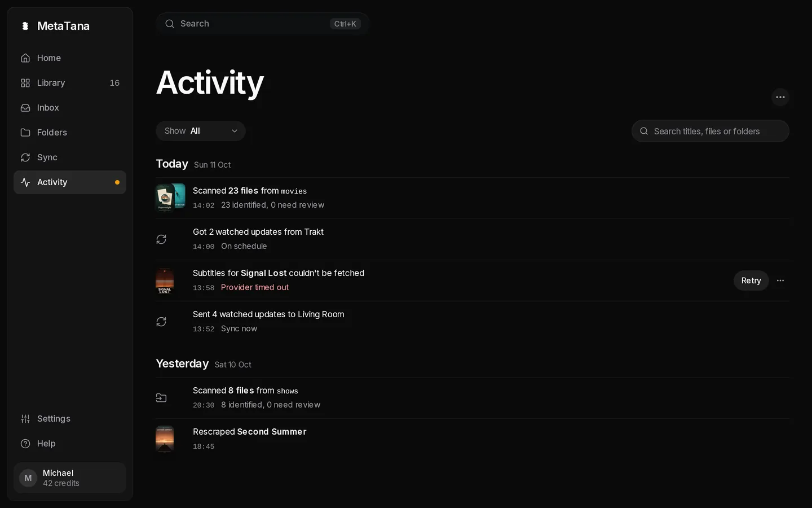The height and width of the screenshot is (508, 812).
Task: Click the Sync arrows icon in sidebar
Action: click(x=25, y=157)
